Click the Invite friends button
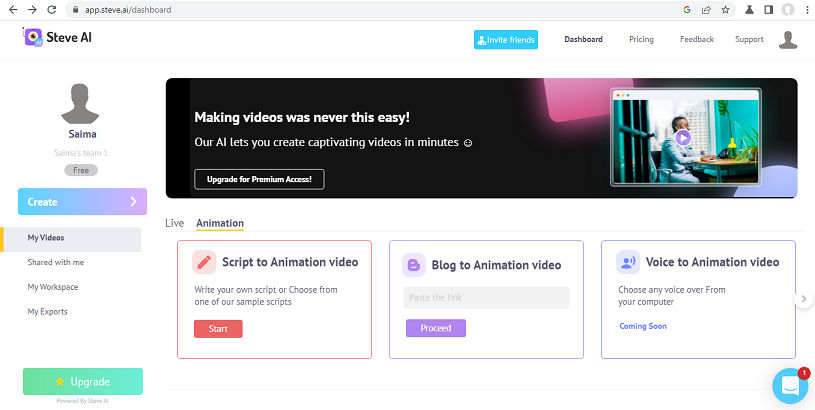 (506, 39)
